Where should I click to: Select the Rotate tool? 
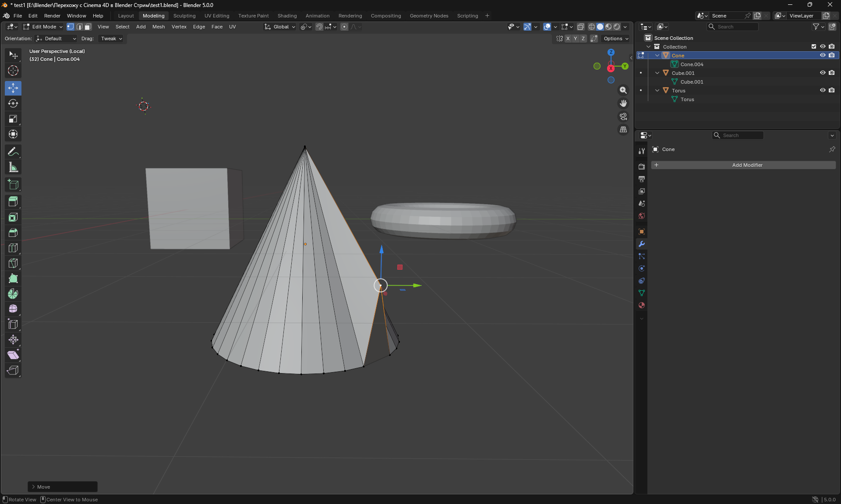[13, 103]
